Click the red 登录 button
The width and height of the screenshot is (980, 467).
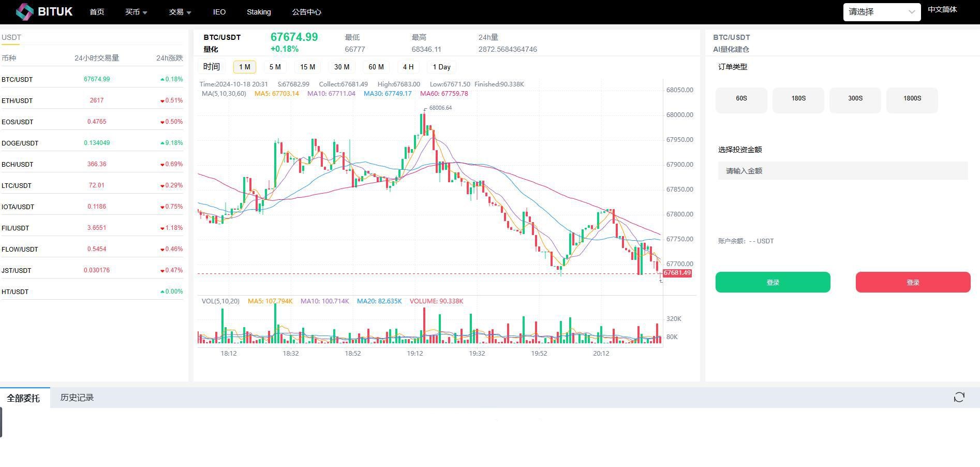913,282
